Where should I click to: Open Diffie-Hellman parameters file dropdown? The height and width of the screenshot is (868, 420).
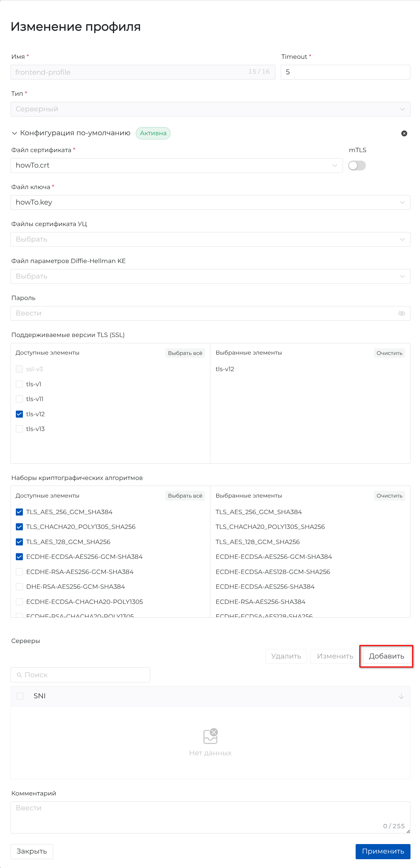click(210, 276)
